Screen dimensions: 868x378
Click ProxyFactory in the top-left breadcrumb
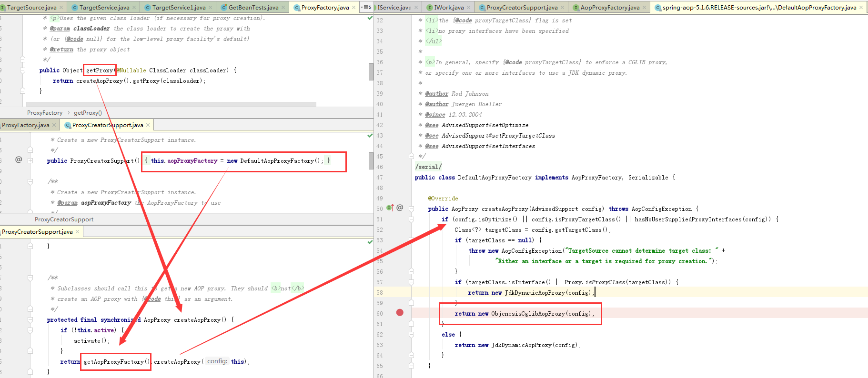click(x=45, y=113)
